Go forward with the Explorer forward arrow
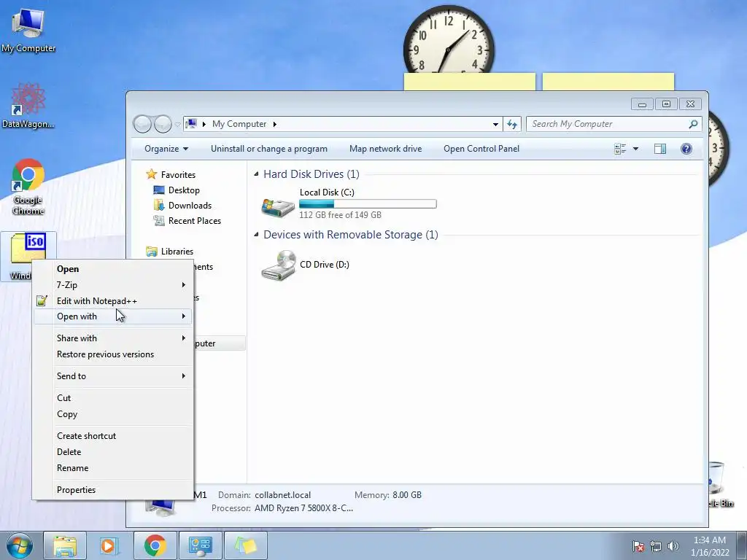Screen dimensions: 747x560 click(163, 124)
